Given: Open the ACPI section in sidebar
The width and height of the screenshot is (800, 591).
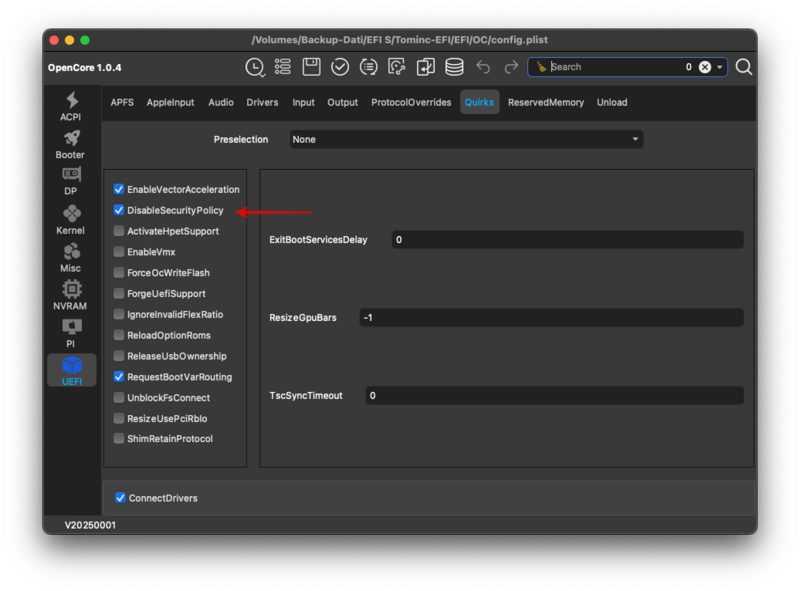Looking at the screenshot, I should [x=71, y=107].
